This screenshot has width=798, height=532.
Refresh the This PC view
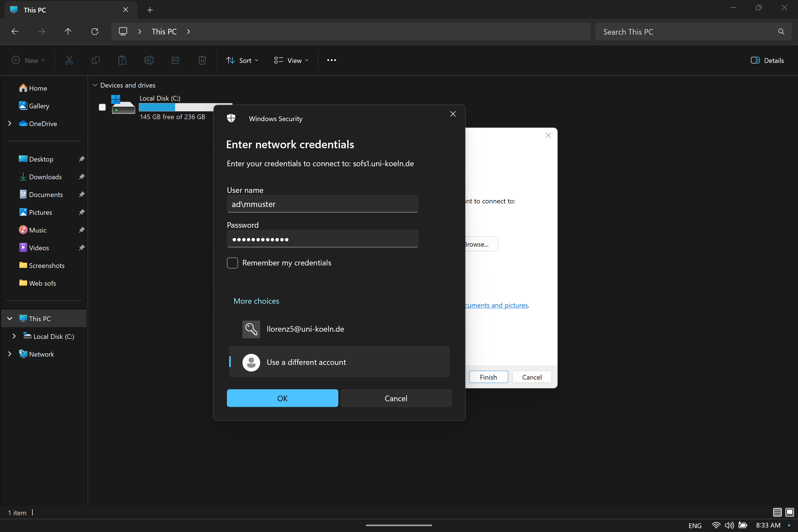click(95, 32)
